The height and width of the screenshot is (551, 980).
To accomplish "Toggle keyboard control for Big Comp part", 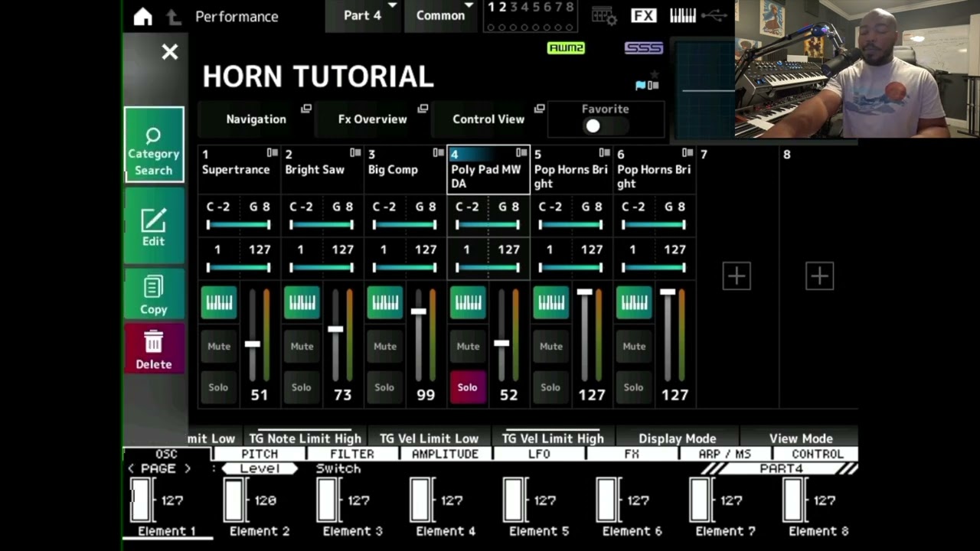I will 385,303.
